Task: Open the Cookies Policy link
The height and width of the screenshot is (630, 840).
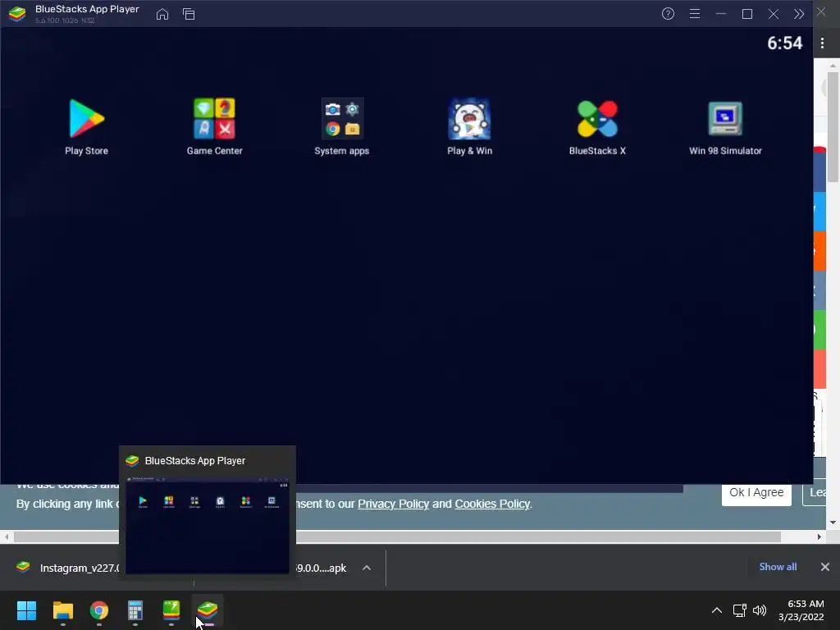Action: [492, 504]
